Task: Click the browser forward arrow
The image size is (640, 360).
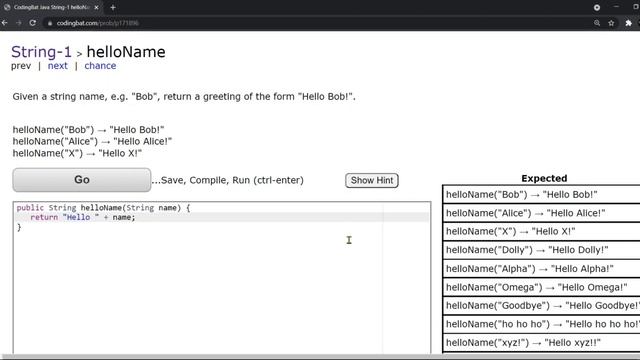Action: point(19,23)
